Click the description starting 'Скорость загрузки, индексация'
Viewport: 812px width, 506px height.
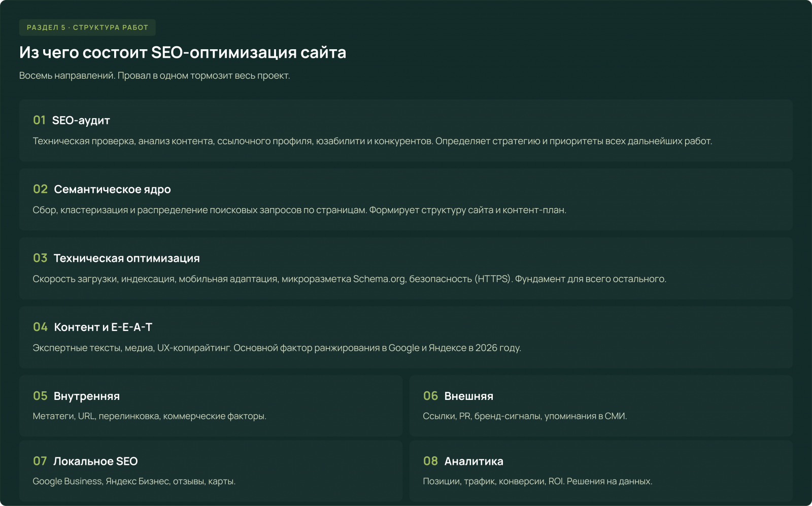click(350, 279)
